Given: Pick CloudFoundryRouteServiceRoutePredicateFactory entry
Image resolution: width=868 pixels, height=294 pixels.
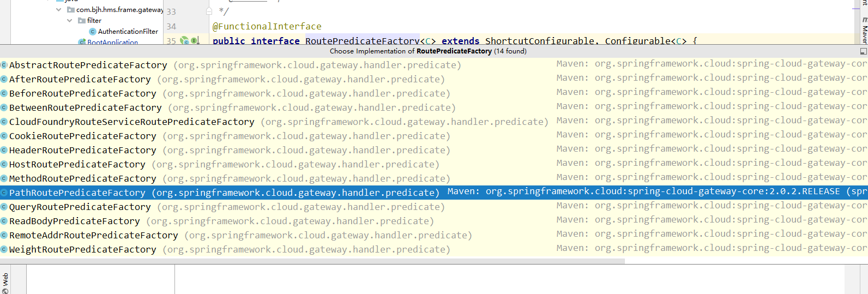Looking at the screenshot, I should (132, 122).
